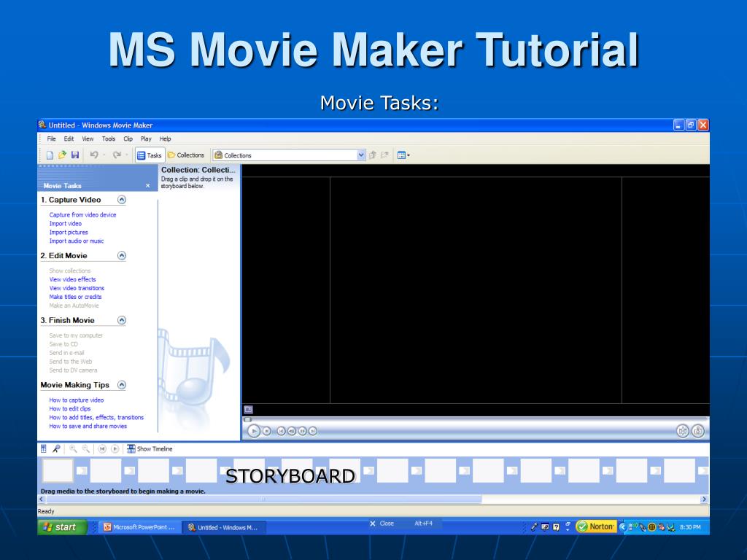Screen dimensions: 747x560
Task: Click Import audio or music link
Action: click(x=76, y=241)
